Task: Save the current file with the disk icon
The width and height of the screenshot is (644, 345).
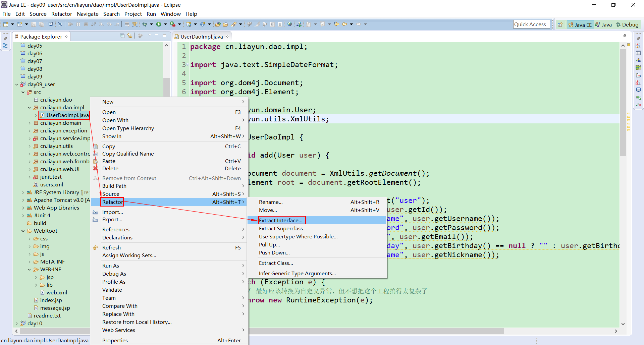Action: [34, 24]
